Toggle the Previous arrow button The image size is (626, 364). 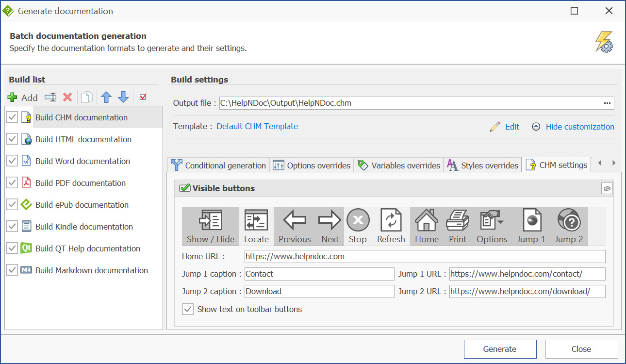pyautogui.click(x=295, y=226)
